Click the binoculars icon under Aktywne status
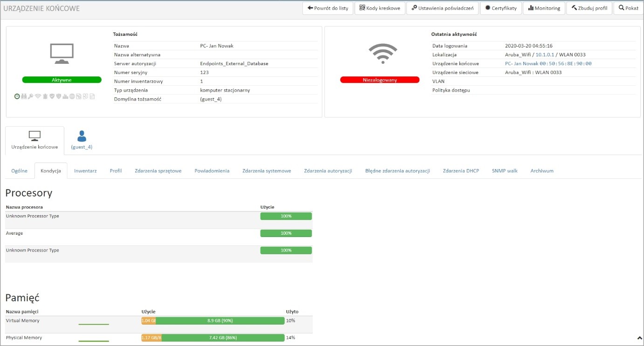Image resolution: width=644 pixels, height=346 pixels. pos(23,96)
